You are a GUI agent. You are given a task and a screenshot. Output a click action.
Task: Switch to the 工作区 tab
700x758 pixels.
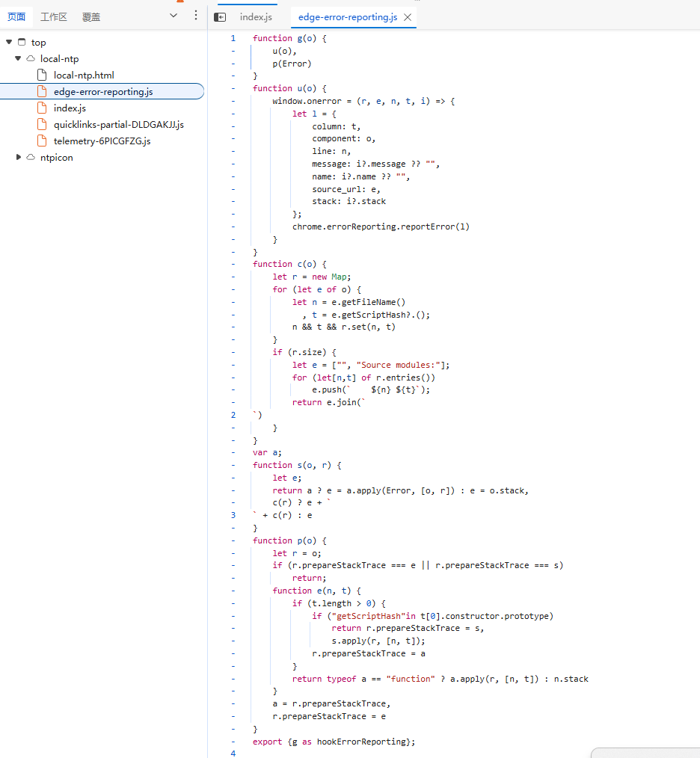pyautogui.click(x=54, y=17)
